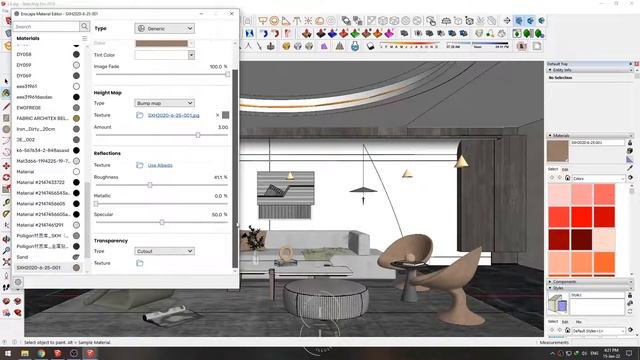640x360 pixels.
Task: Click the Material Editor Search field
Action: pyautogui.click(x=47, y=27)
